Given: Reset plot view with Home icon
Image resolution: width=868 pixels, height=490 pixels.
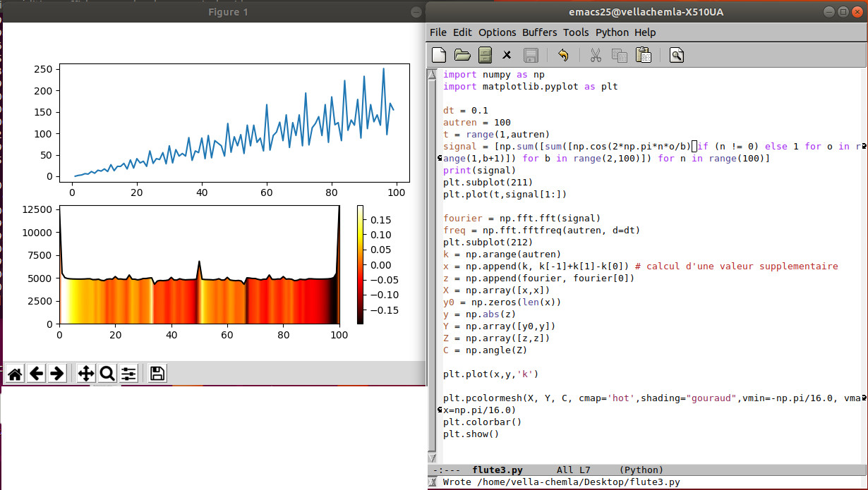Looking at the screenshot, I should coord(14,374).
